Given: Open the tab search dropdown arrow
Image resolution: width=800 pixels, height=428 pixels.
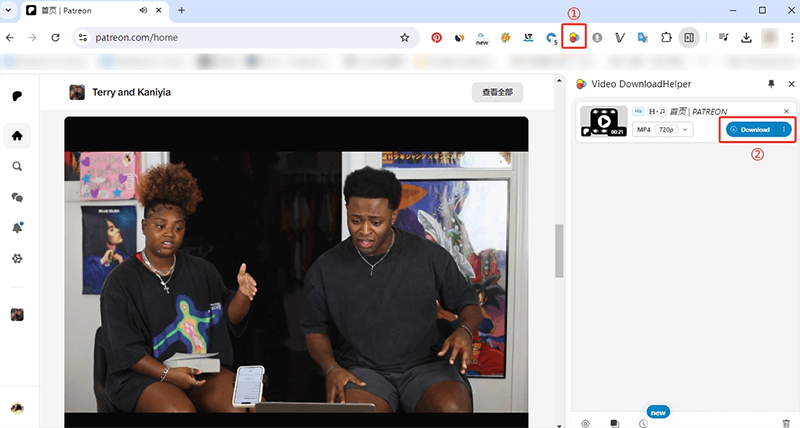Looking at the screenshot, I should (x=9, y=10).
